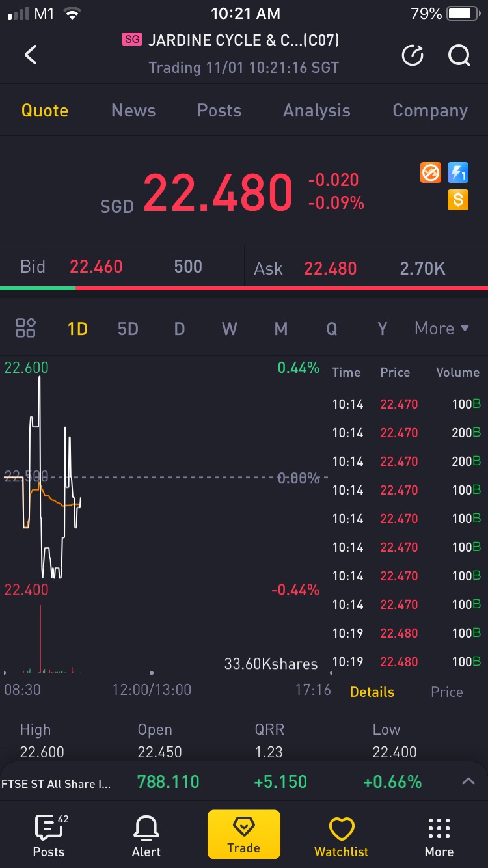488x868 pixels.
Task: Select the D daily chart period
Action: 180,329
